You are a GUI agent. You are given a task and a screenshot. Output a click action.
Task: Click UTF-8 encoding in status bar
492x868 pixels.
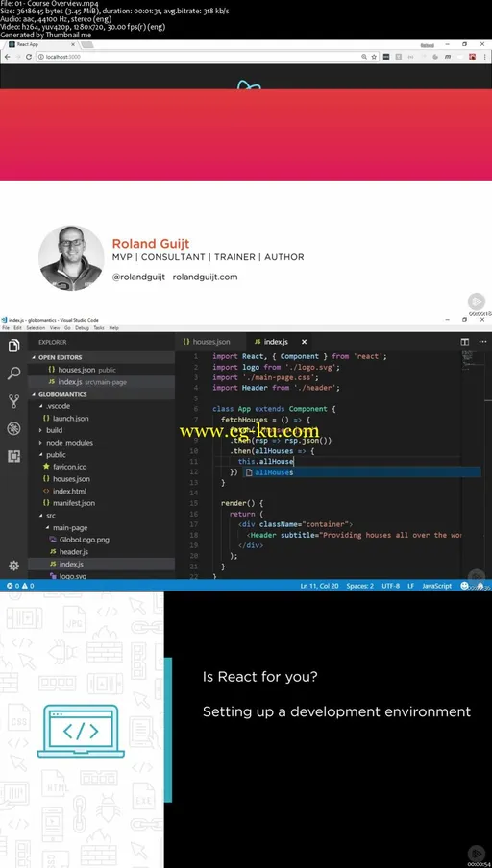(390, 585)
